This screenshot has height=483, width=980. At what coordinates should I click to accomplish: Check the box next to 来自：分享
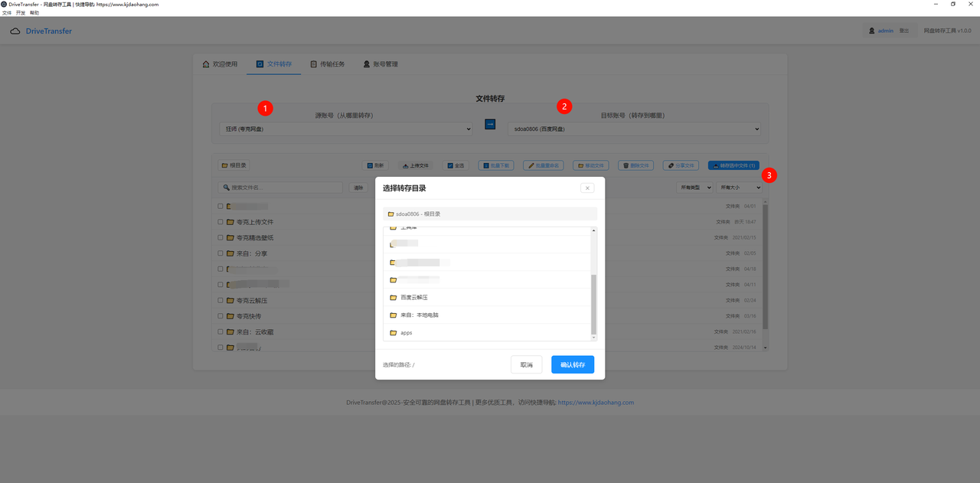pos(220,253)
